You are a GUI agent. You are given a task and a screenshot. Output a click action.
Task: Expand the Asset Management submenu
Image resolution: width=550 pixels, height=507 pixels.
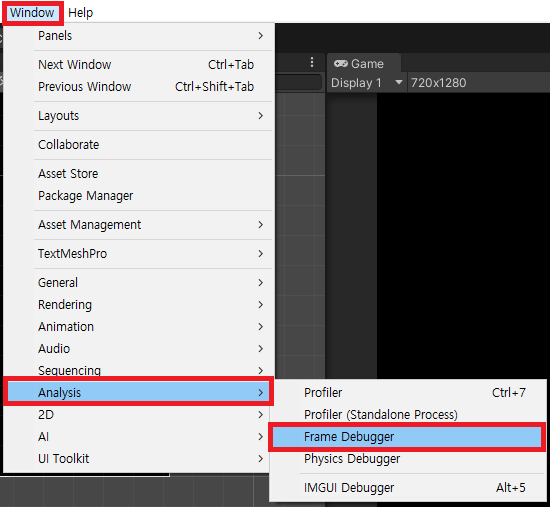[x=139, y=225]
